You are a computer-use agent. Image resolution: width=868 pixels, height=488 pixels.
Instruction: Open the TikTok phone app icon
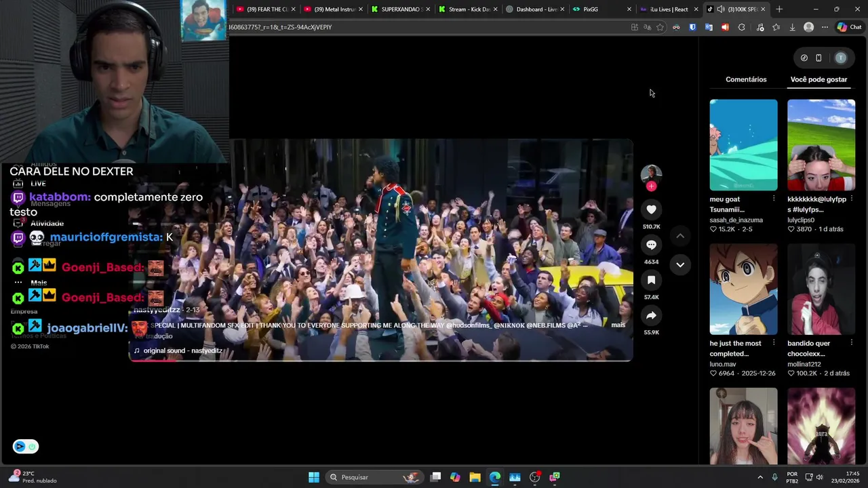(x=818, y=58)
